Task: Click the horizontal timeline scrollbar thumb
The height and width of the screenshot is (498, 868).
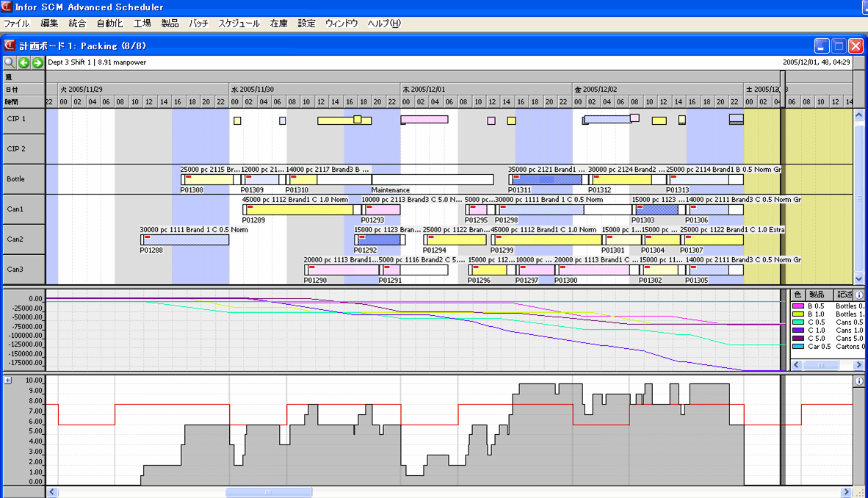Action: (x=268, y=492)
